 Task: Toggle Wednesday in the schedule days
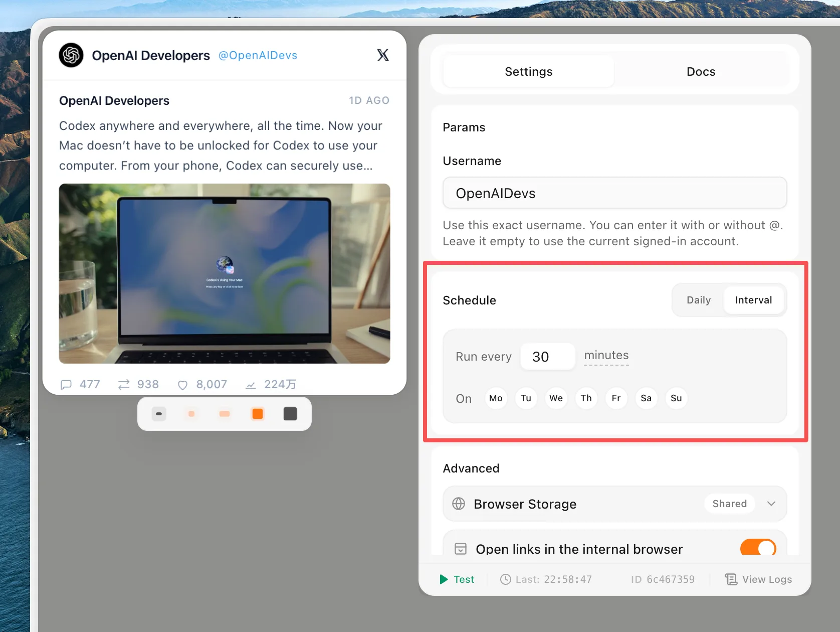pyautogui.click(x=556, y=398)
